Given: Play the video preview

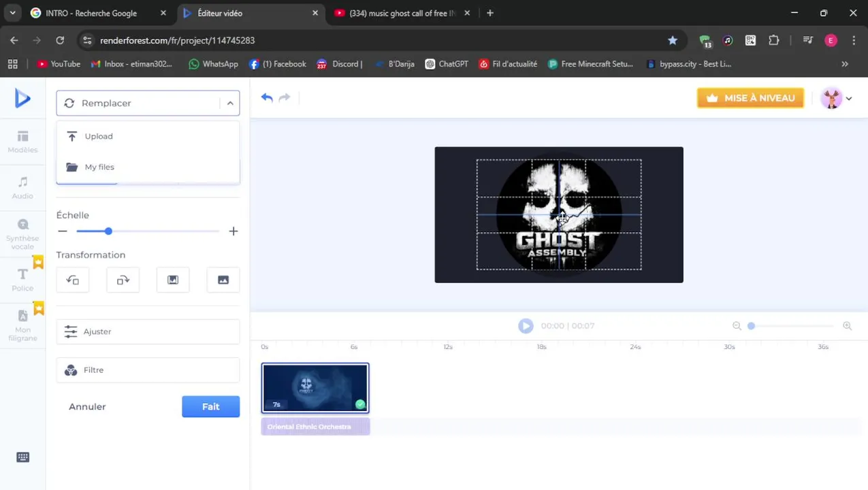Looking at the screenshot, I should point(526,326).
